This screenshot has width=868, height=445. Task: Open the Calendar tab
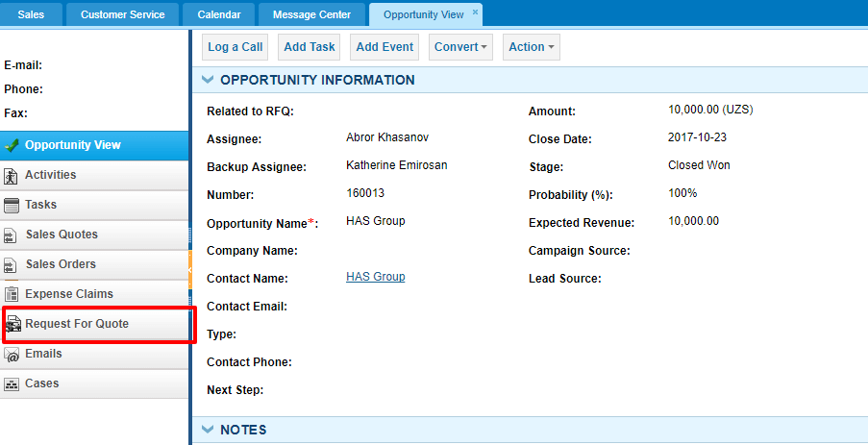pos(218,14)
